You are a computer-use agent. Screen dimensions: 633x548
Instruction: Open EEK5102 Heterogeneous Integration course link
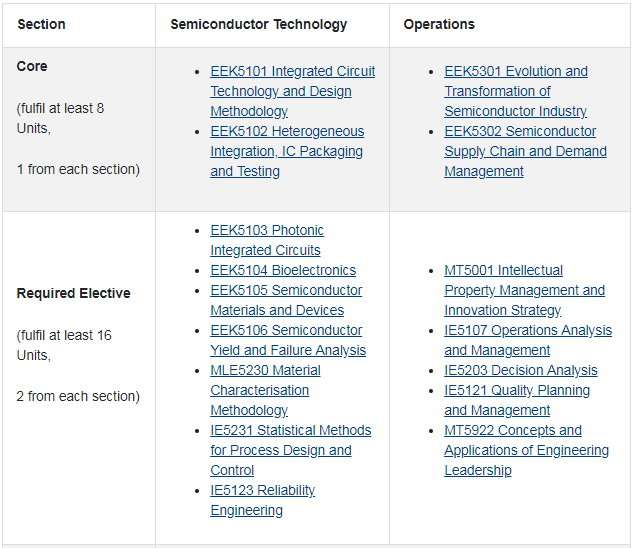287,151
